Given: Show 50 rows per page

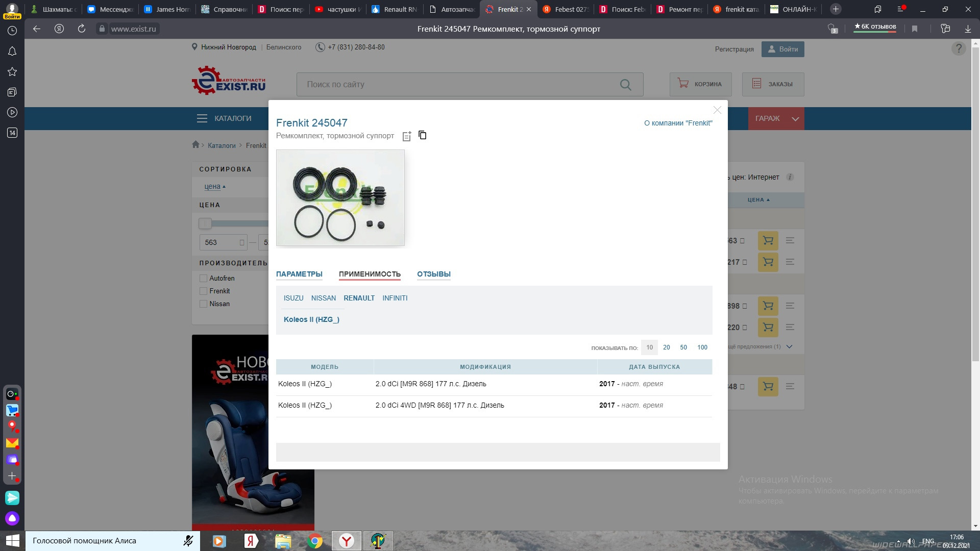Looking at the screenshot, I should (683, 347).
